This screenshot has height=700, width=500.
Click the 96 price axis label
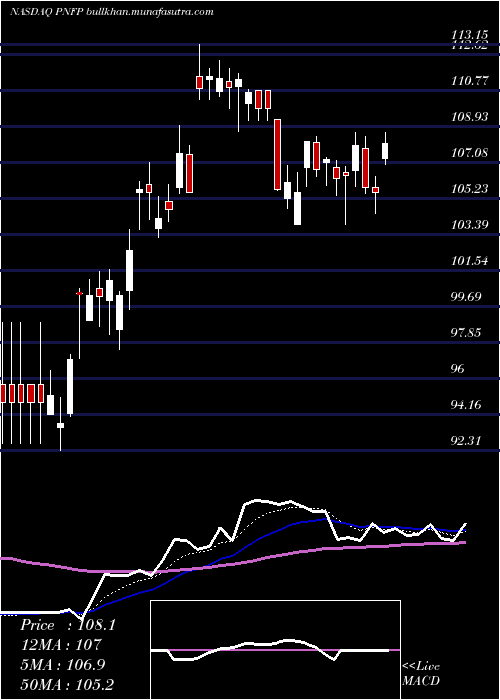pyautogui.click(x=459, y=369)
